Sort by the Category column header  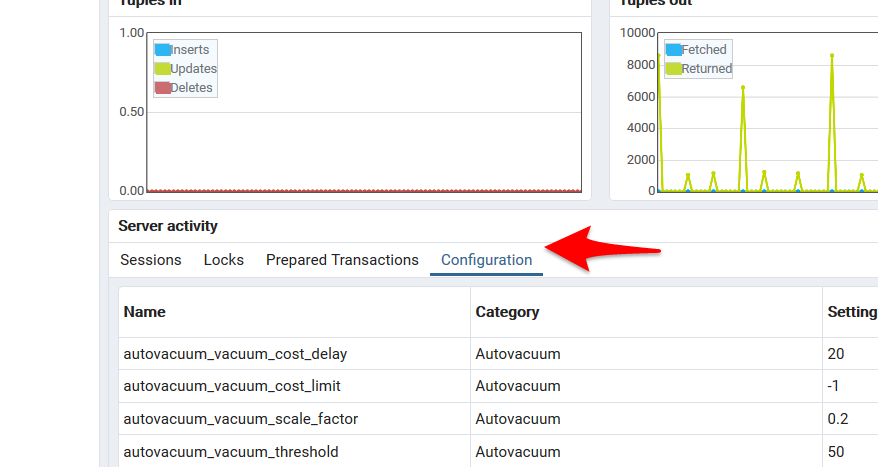pos(507,312)
